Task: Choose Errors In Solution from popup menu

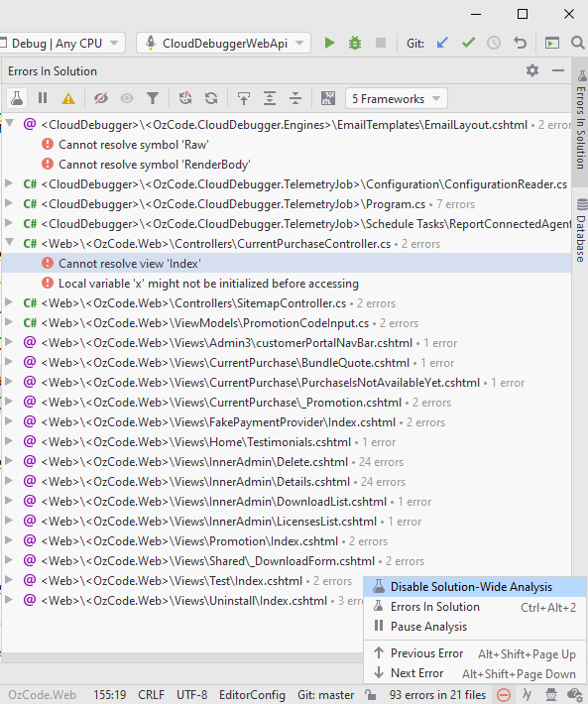Action: (x=475, y=607)
